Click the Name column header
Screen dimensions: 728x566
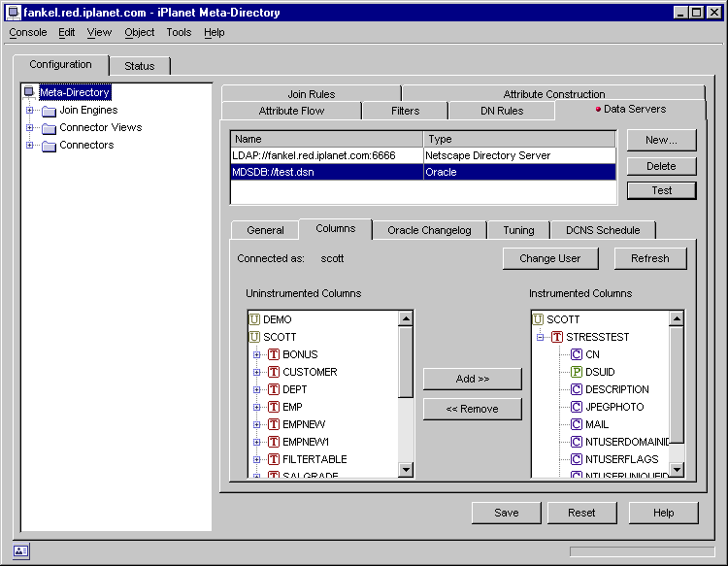tap(327, 139)
